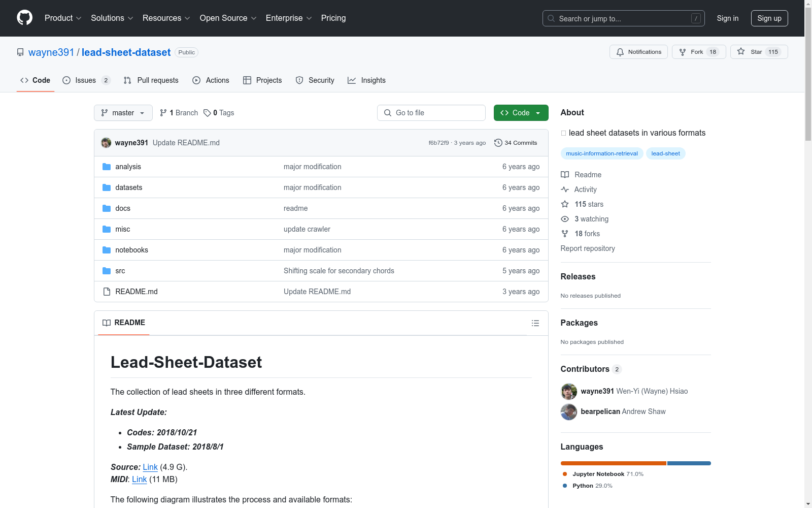Click the src folder icon
The image size is (812, 508).
(107, 271)
